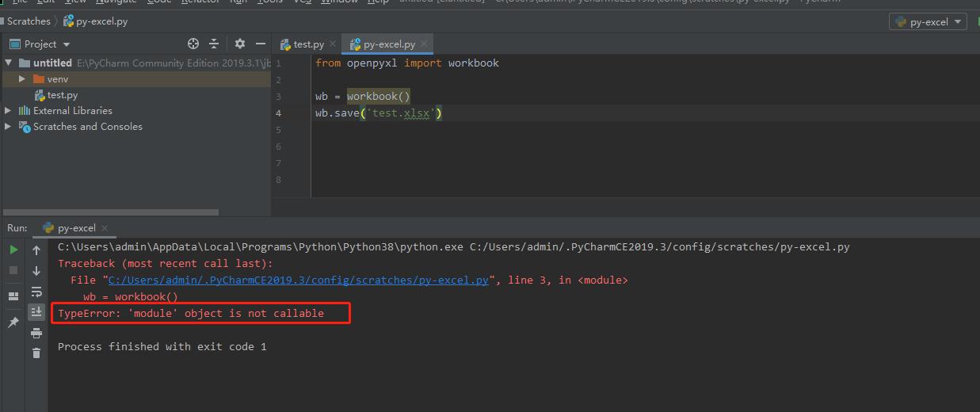Click the Project tree horizontal scrollbar
980x412 pixels.
click(111, 212)
